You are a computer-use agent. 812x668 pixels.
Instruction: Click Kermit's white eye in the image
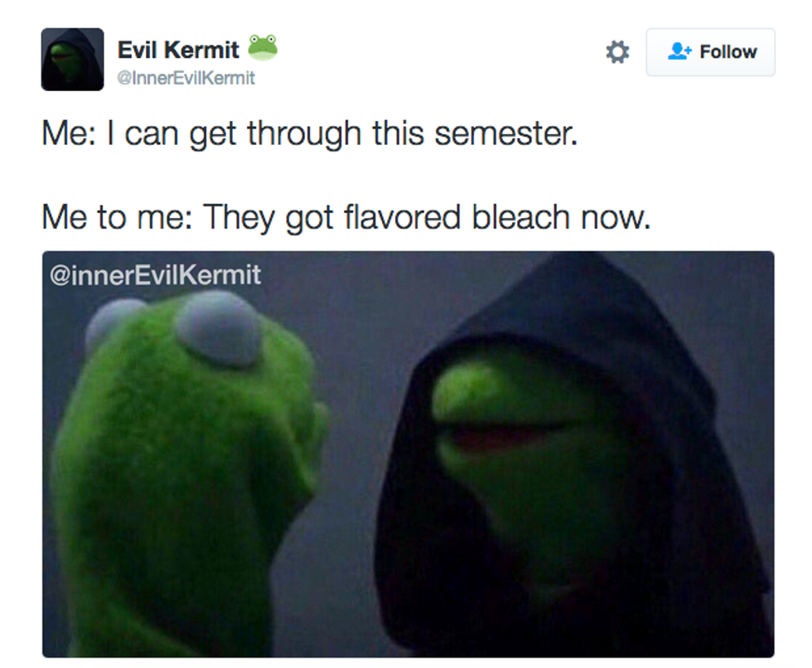pyautogui.click(x=219, y=328)
